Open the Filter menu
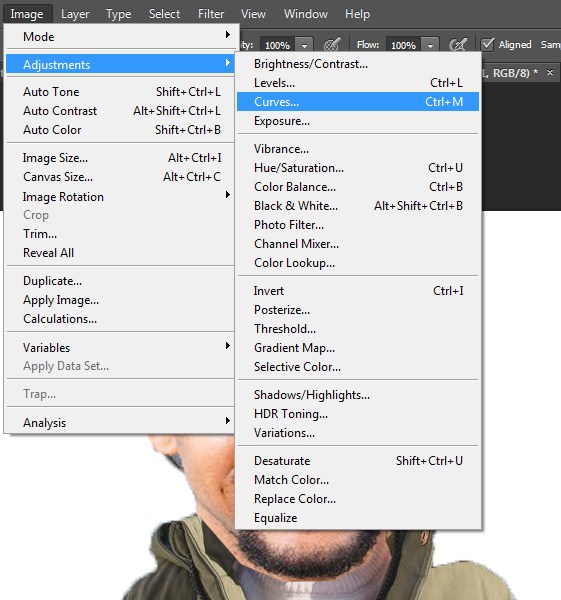This screenshot has height=600, width=561. coord(211,14)
